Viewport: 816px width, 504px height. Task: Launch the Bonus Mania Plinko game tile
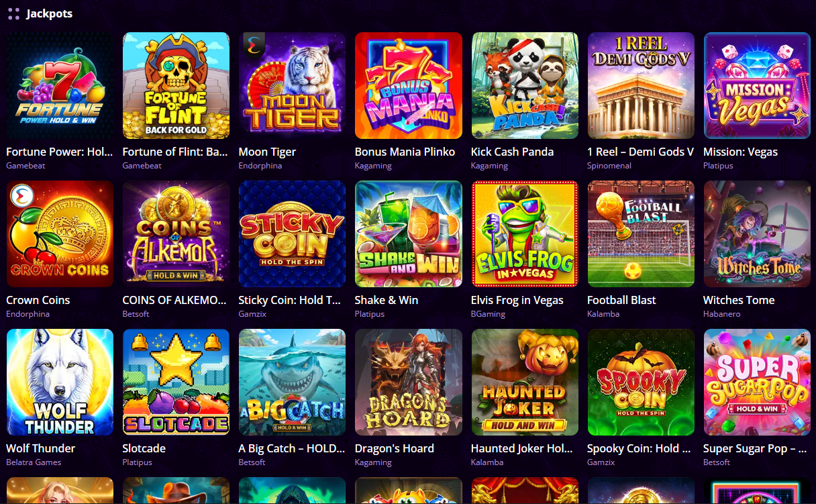[408, 85]
